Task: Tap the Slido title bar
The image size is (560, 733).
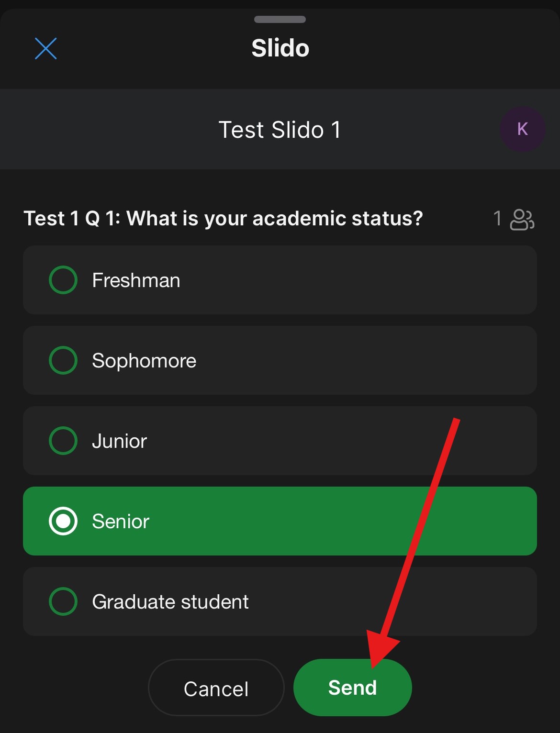Action: click(280, 47)
